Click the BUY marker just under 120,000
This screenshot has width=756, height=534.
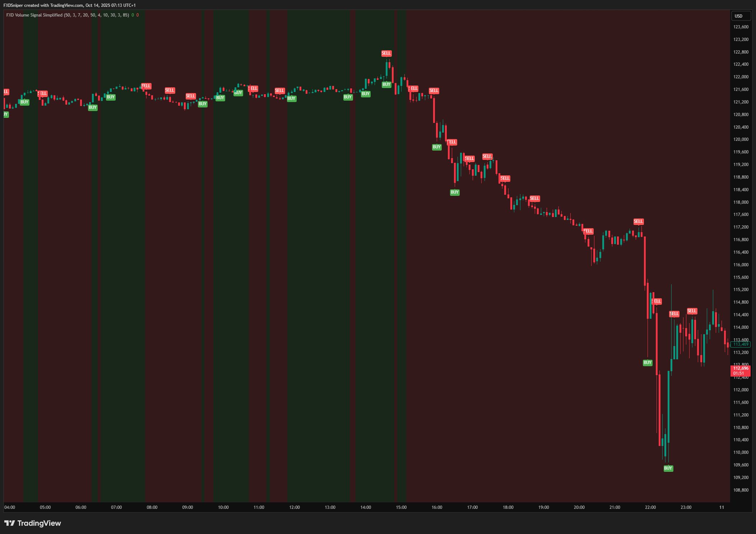pyautogui.click(x=436, y=147)
